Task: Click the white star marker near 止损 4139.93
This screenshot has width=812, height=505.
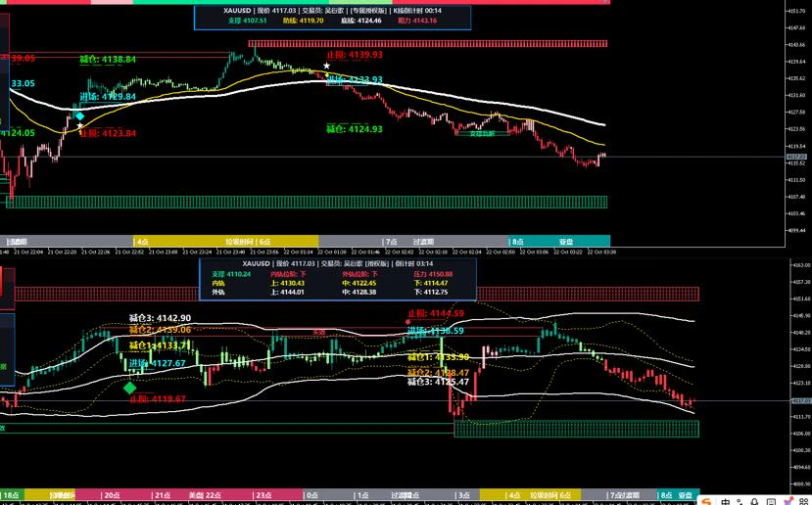Action: coord(327,66)
